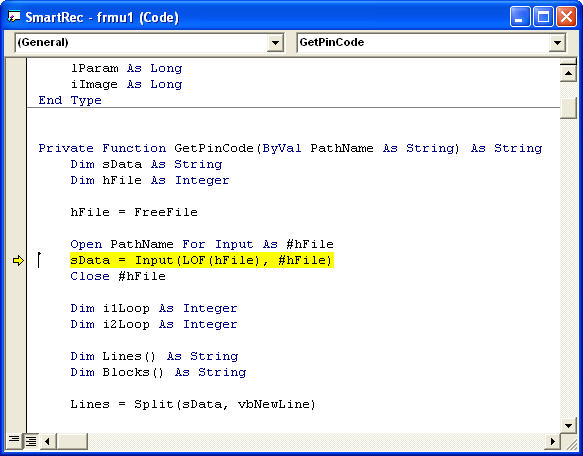Open the (General) object dropdown
583x456 pixels.
276,42
